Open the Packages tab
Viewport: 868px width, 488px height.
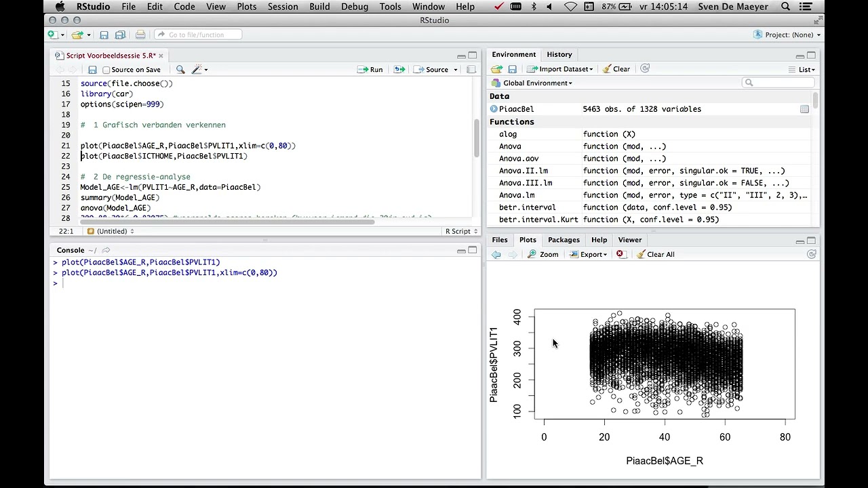point(564,240)
